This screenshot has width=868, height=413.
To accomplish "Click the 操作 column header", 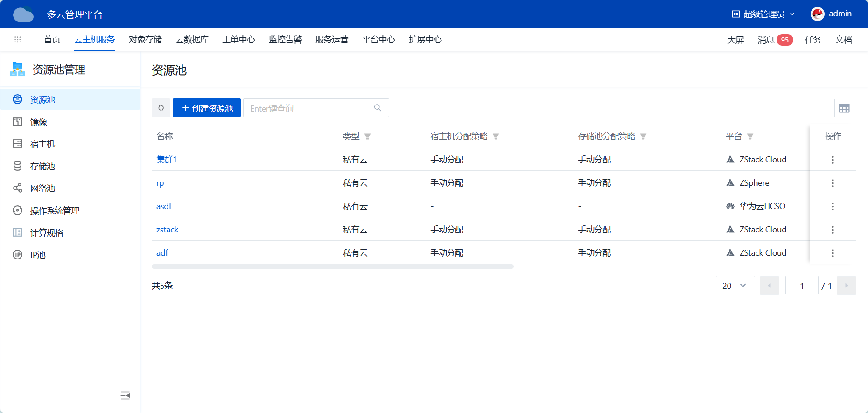I will [833, 136].
